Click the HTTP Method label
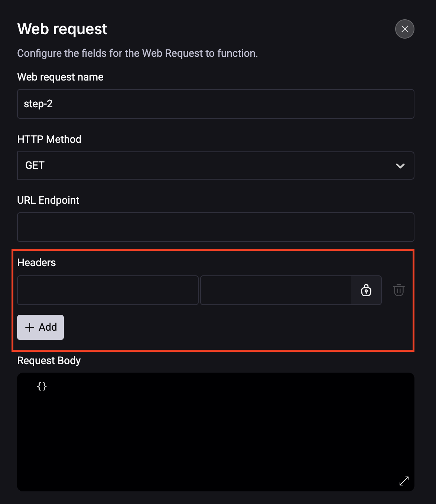Screen dimensions: 436x504 tap(49, 140)
